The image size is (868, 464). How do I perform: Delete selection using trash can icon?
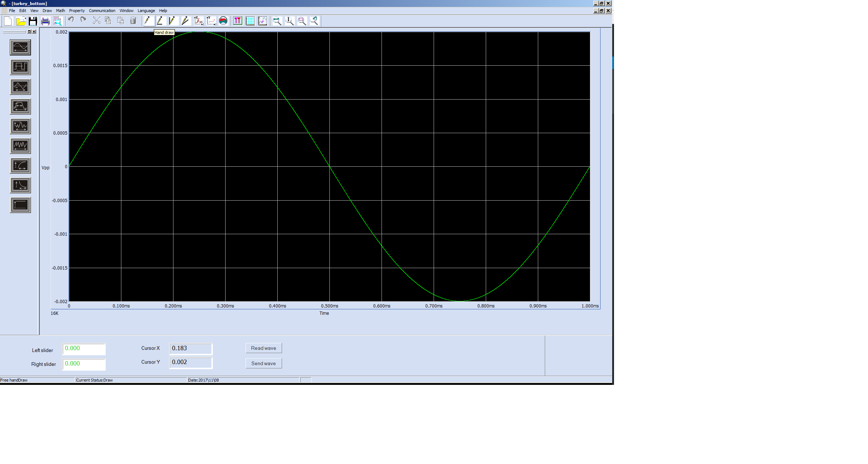click(133, 20)
